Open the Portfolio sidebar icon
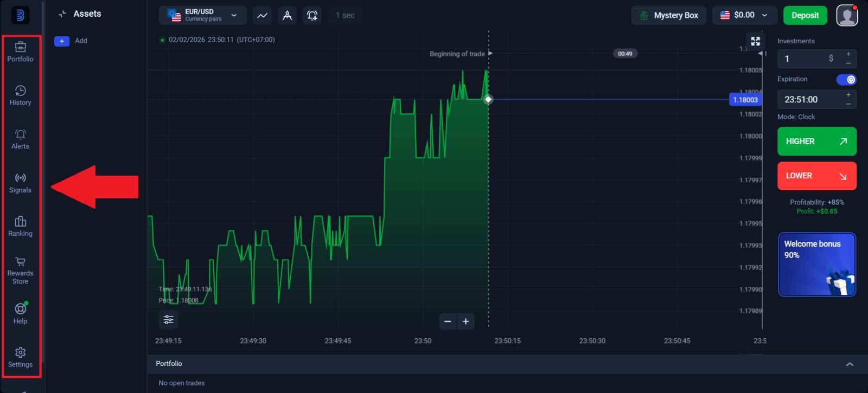The width and height of the screenshot is (868, 393). tap(20, 51)
